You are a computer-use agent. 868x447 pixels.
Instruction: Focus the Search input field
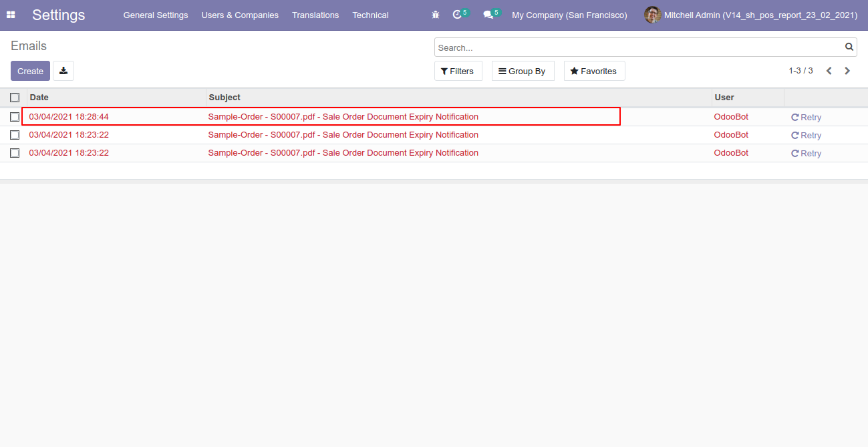pyautogui.click(x=639, y=47)
